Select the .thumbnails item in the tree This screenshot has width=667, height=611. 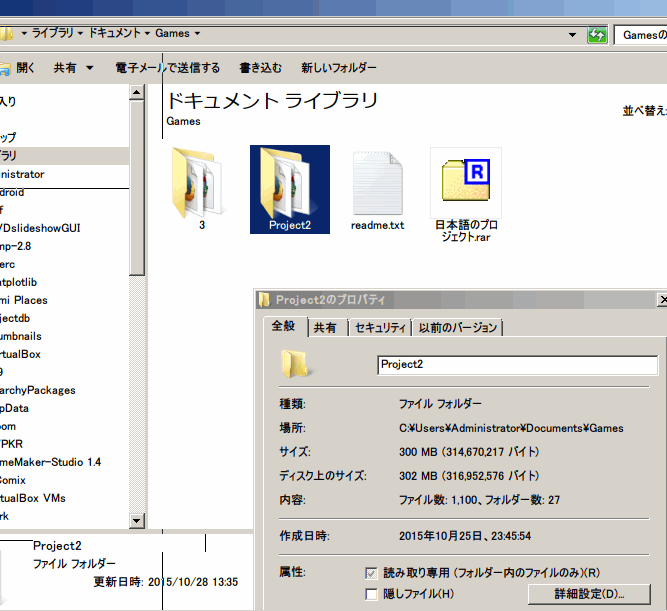[21, 337]
